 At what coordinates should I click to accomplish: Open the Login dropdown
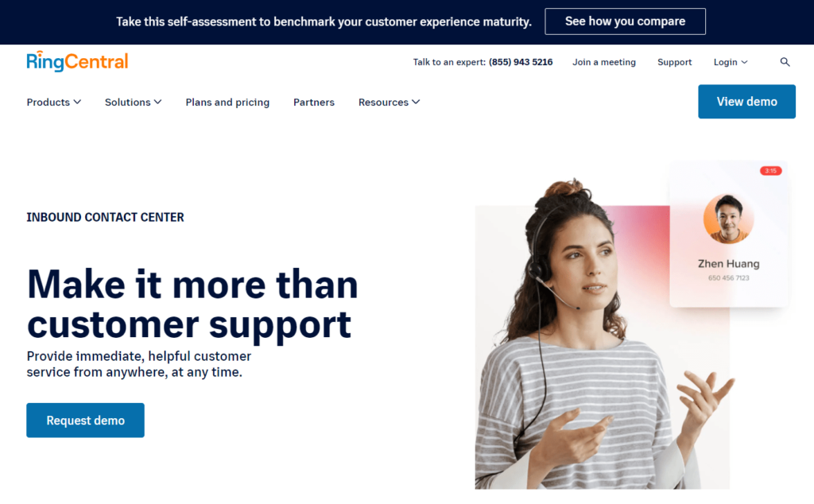[731, 62]
